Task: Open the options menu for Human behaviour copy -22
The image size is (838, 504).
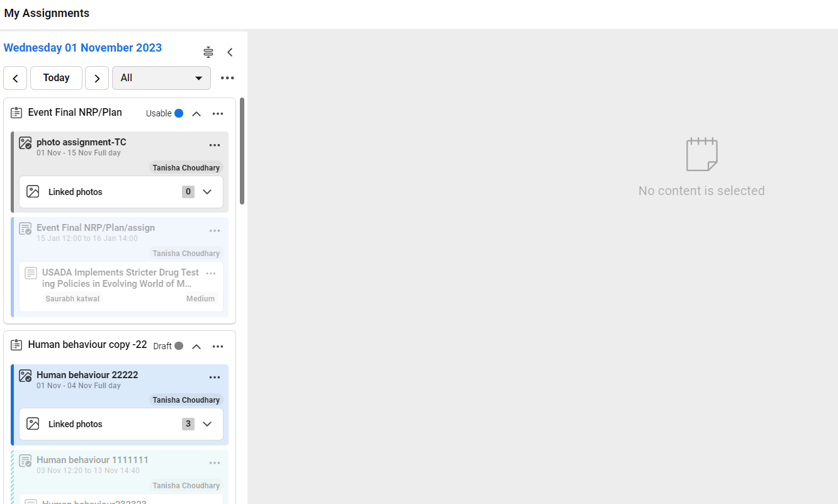Action: pyautogui.click(x=218, y=346)
